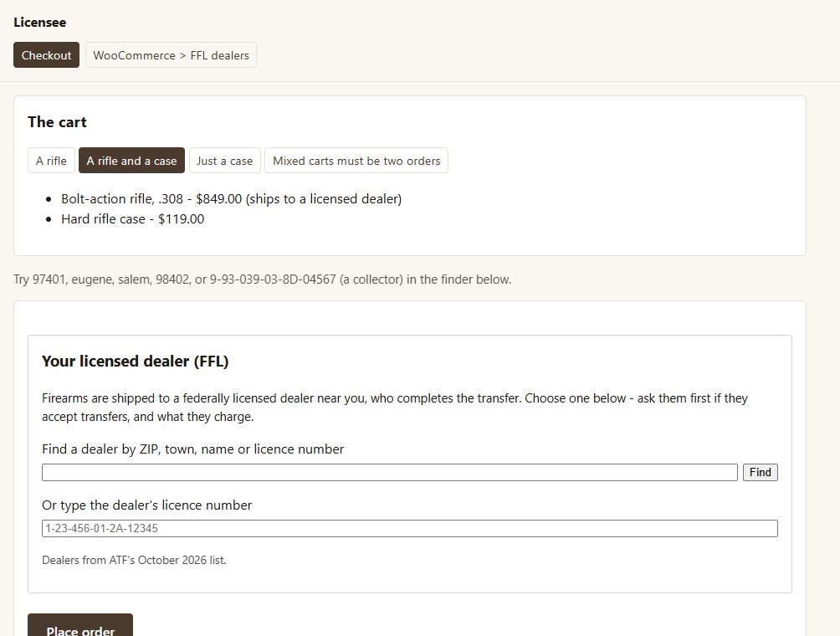This screenshot has height=636, width=840.
Task: Click "Find a dealer by ZIP, town" label
Action: pos(193,449)
